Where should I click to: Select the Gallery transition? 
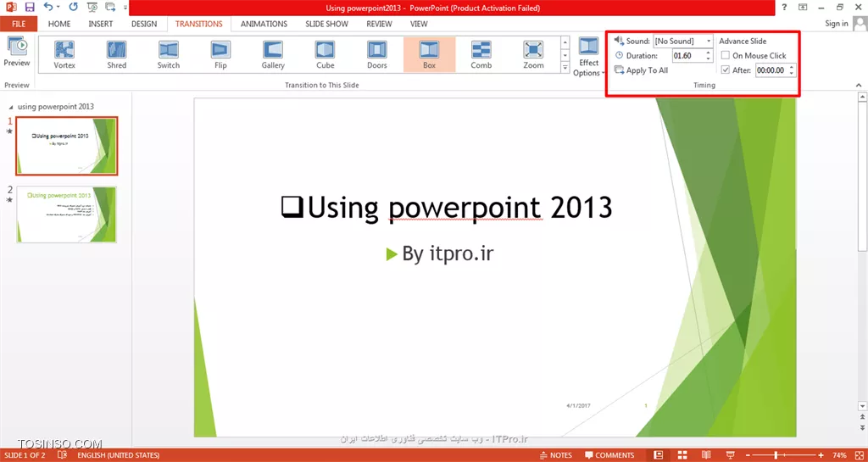coord(272,54)
